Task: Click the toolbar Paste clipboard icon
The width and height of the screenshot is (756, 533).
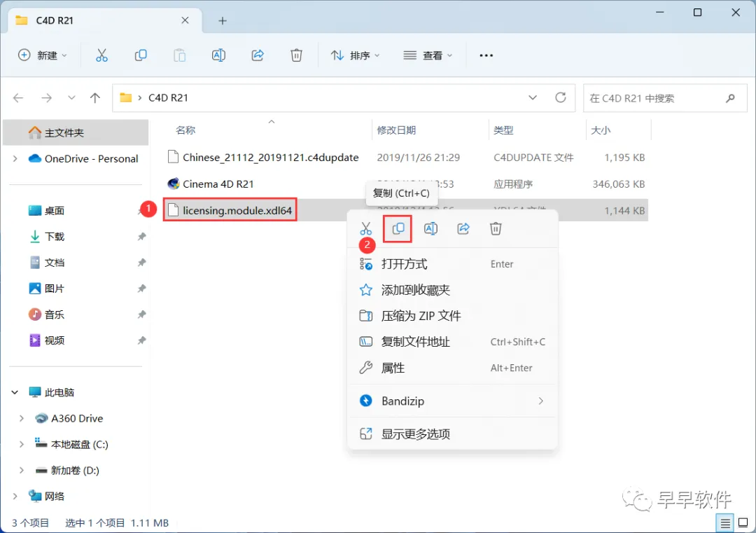Action: tap(179, 55)
